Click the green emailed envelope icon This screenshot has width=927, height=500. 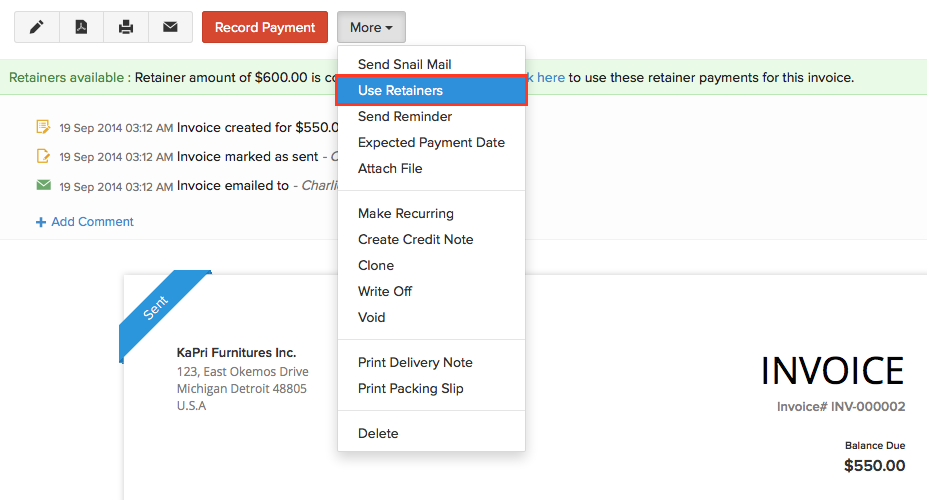point(43,185)
